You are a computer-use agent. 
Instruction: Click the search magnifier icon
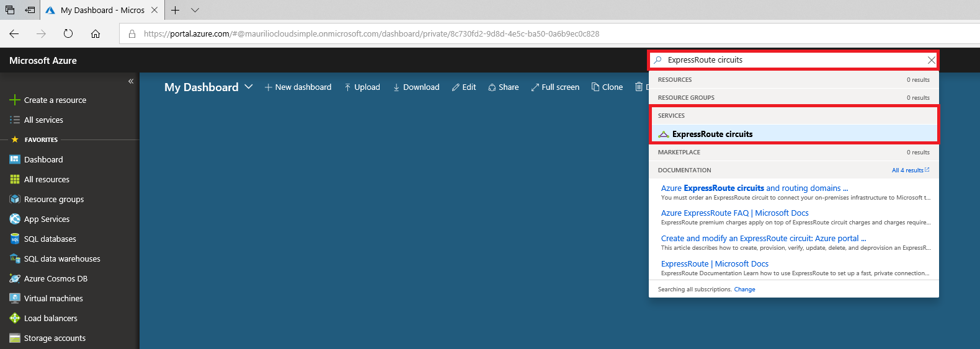[x=657, y=60]
